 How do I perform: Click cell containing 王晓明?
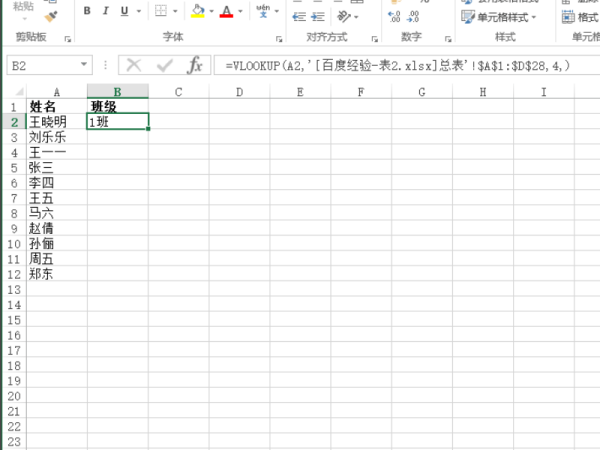[57, 122]
